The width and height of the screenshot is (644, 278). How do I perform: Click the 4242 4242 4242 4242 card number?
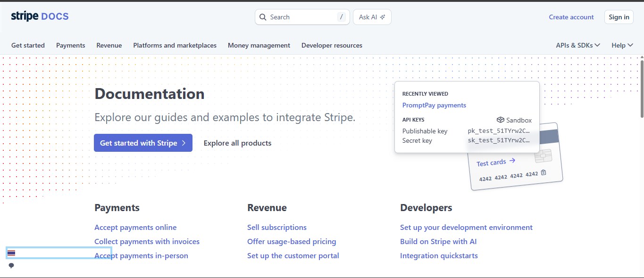(509, 176)
